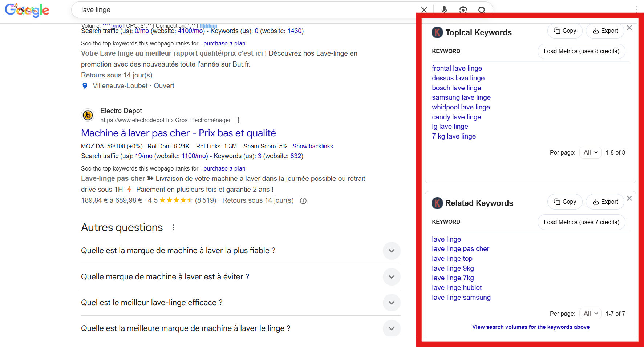Expand the question about the most reliable washing machine brand
The height and width of the screenshot is (347, 644).
(392, 251)
